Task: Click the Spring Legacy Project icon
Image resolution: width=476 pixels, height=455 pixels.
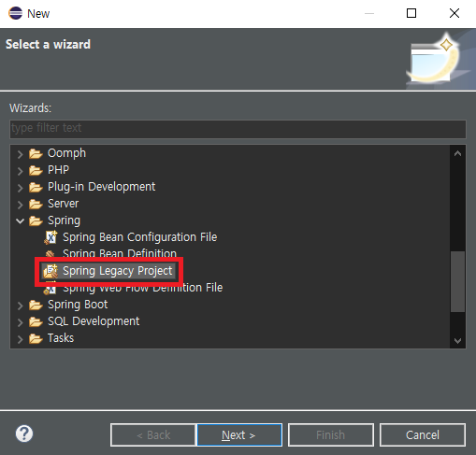Action: [50, 271]
